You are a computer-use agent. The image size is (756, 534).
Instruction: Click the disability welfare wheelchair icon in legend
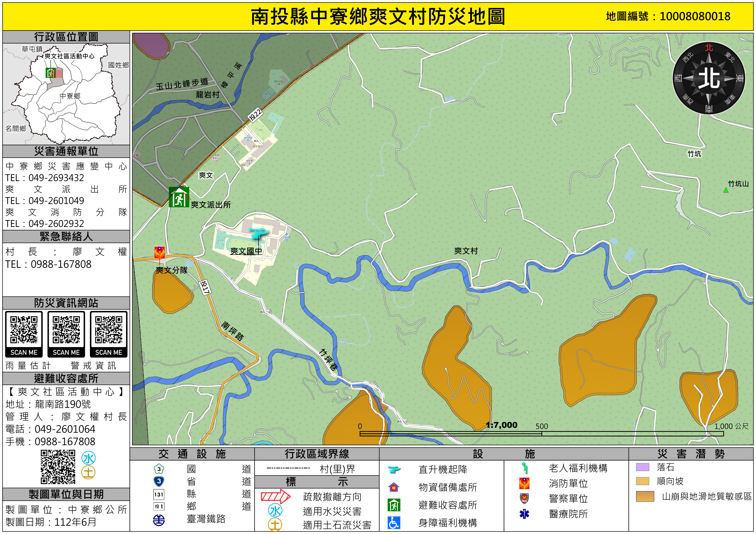[x=394, y=523]
